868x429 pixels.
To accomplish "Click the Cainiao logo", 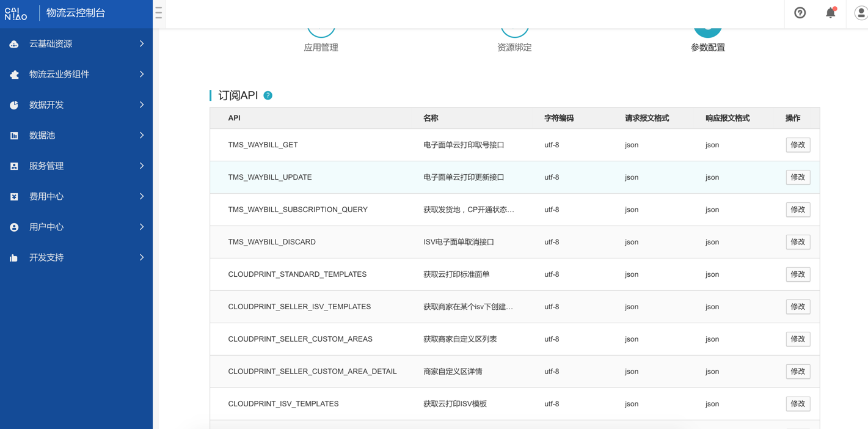I will coord(16,13).
